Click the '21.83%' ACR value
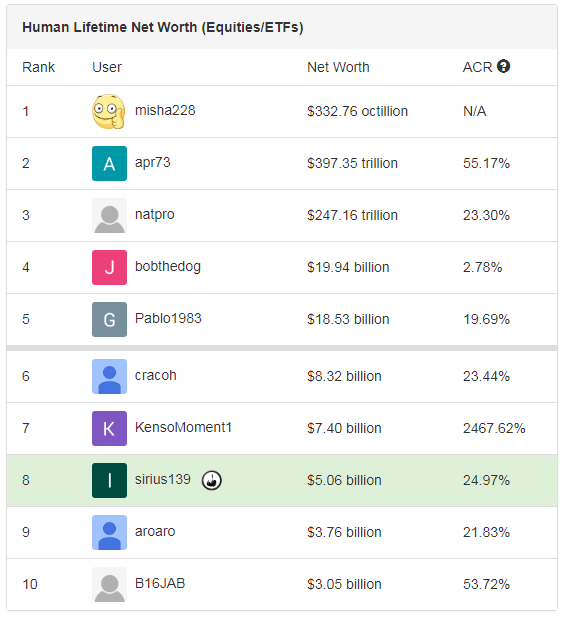 [486, 533]
